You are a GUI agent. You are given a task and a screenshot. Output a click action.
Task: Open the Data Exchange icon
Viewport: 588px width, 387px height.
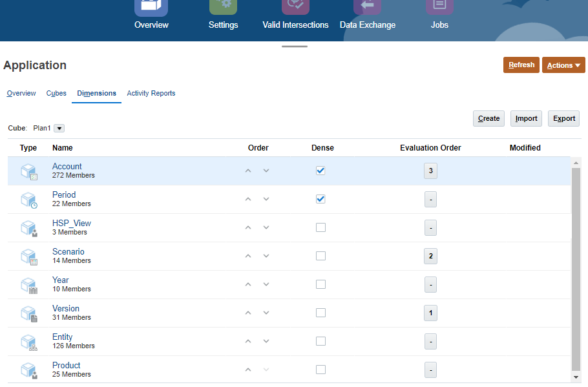pos(367,6)
